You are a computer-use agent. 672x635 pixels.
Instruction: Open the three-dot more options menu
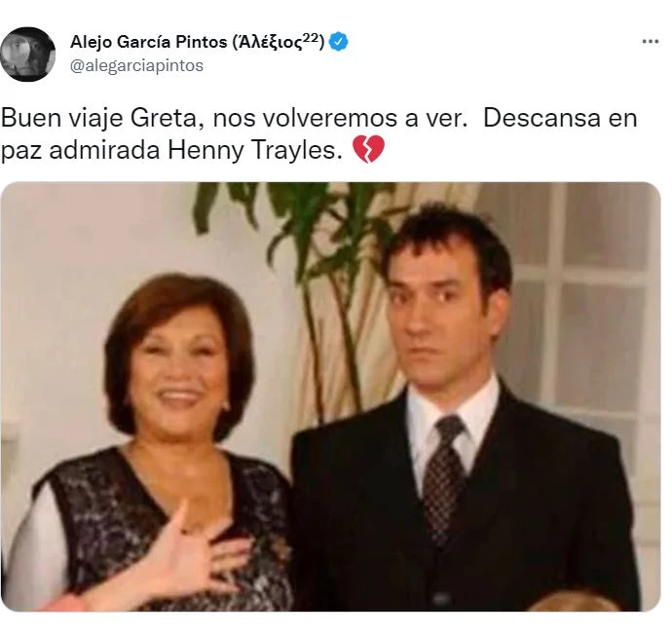(x=650, y=42)
